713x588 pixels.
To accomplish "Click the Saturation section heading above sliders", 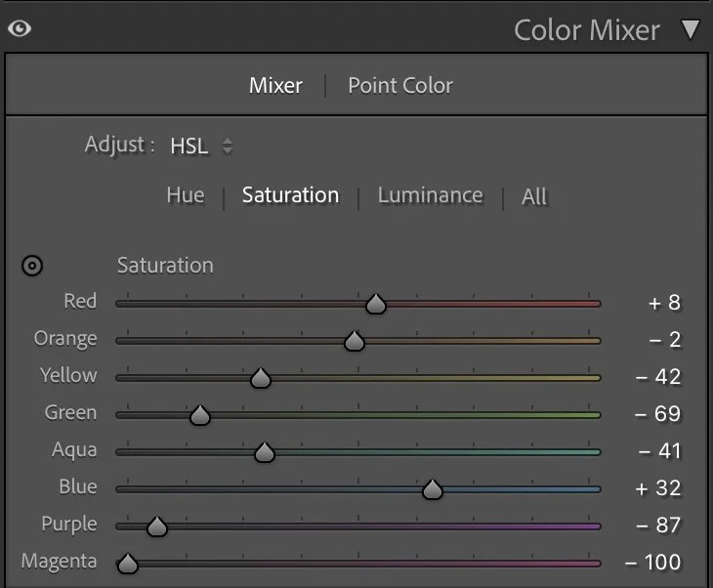I will pos(165,266).
